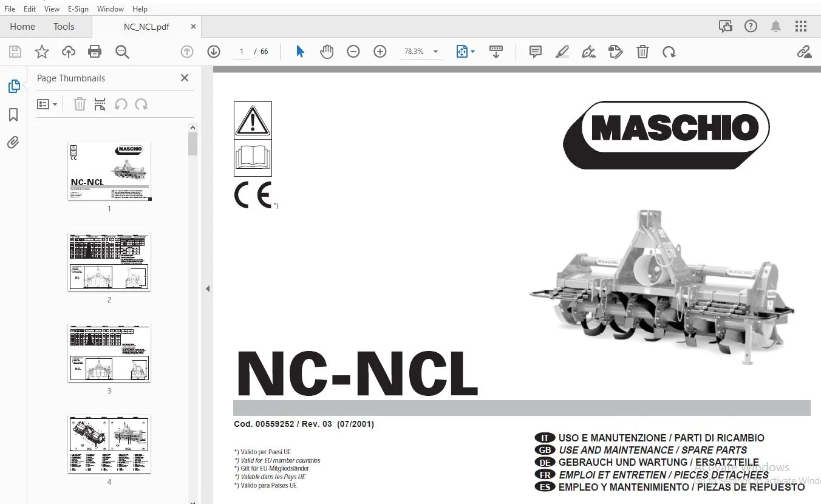Image resolution: width=821 pixels, height=504 pixels.
Task: Open the Help menu
Action: [x=140, y=9]
